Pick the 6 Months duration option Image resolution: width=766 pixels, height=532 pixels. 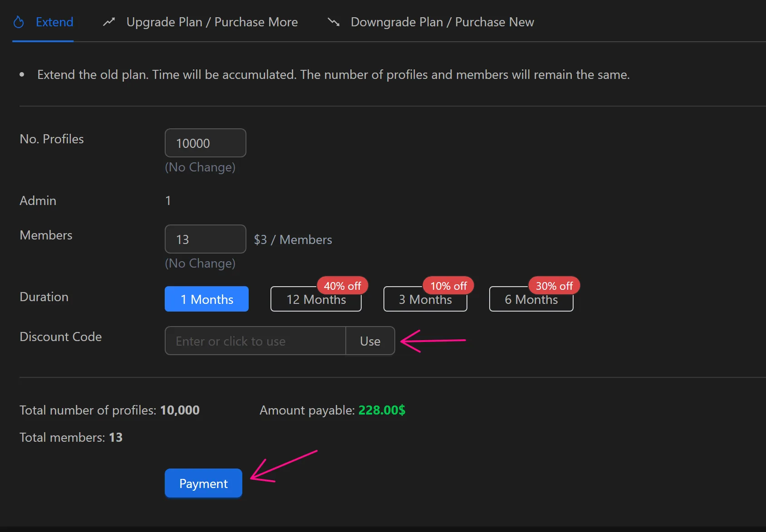[531, 299]
